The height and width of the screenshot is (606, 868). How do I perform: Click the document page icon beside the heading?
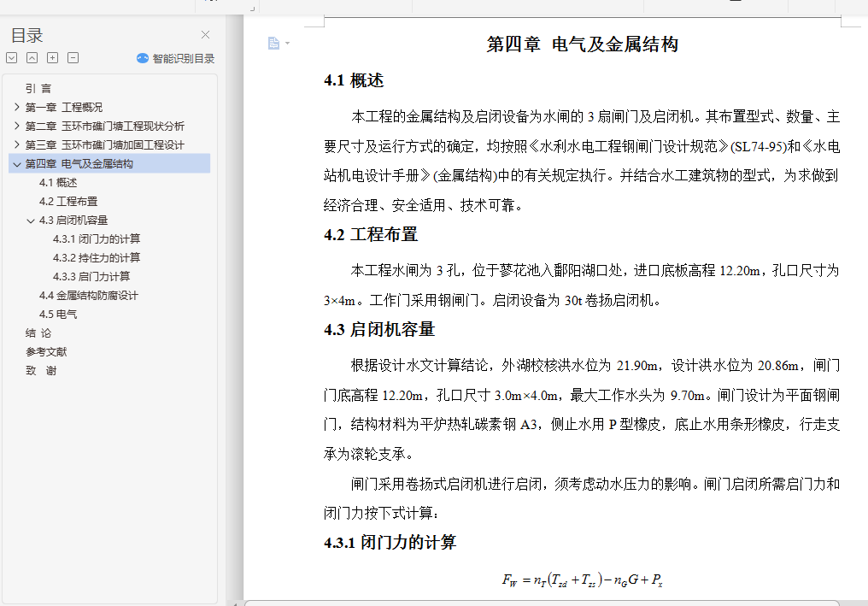pyautogui.click(x=273, y=44)
